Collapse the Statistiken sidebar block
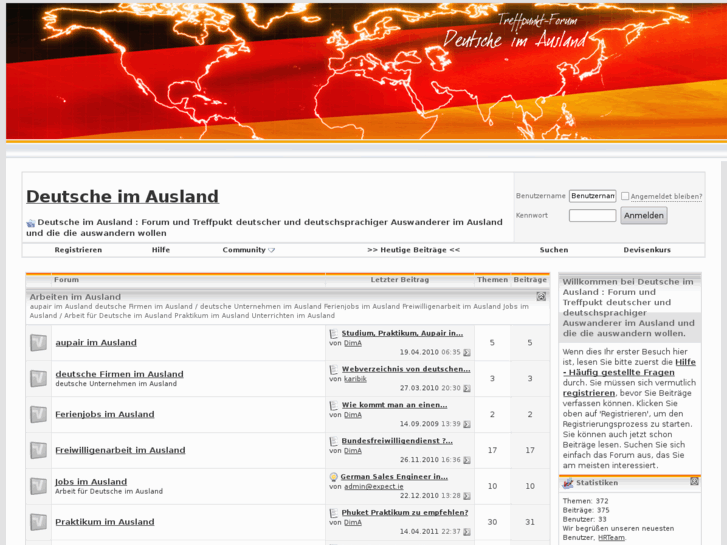727x545 pixels. (x=694, y=481)
